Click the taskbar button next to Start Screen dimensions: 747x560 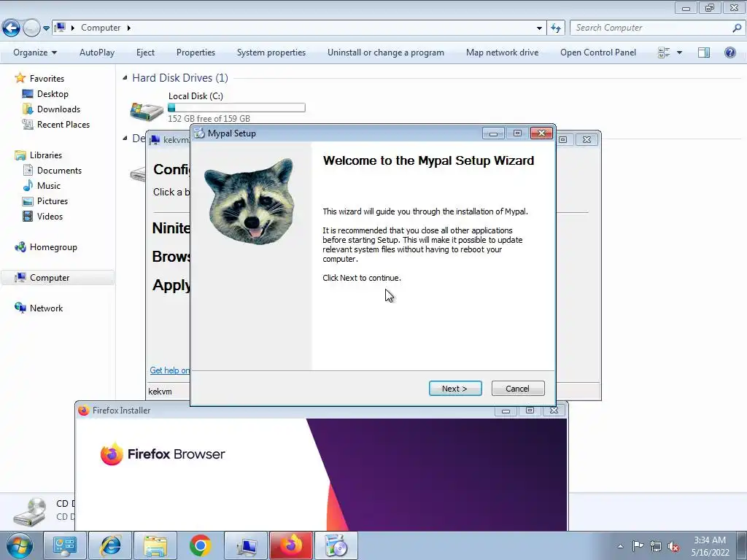(x=65, y=545)
